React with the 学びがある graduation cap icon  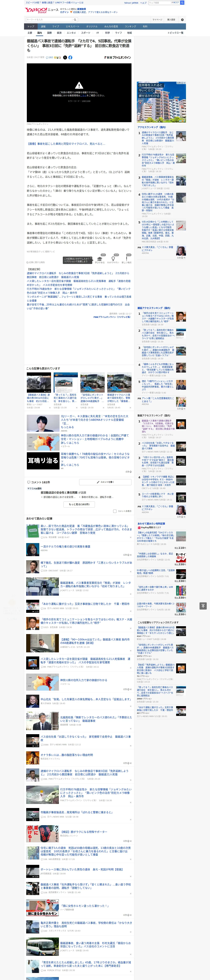coord(100,259)
